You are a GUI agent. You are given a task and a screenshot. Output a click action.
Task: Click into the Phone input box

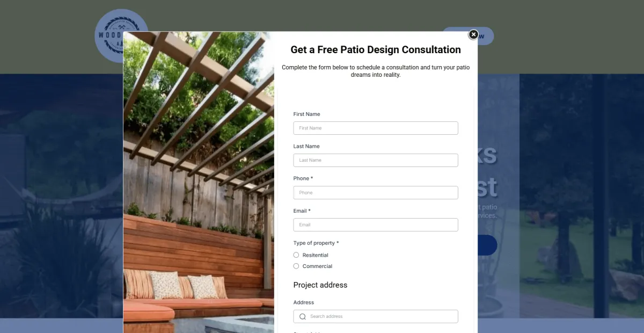[376, 192]
